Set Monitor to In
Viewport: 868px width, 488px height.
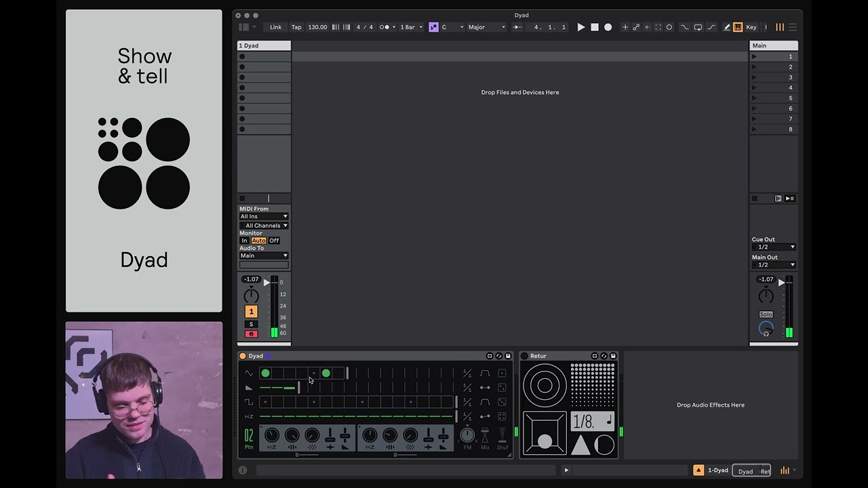244,241
